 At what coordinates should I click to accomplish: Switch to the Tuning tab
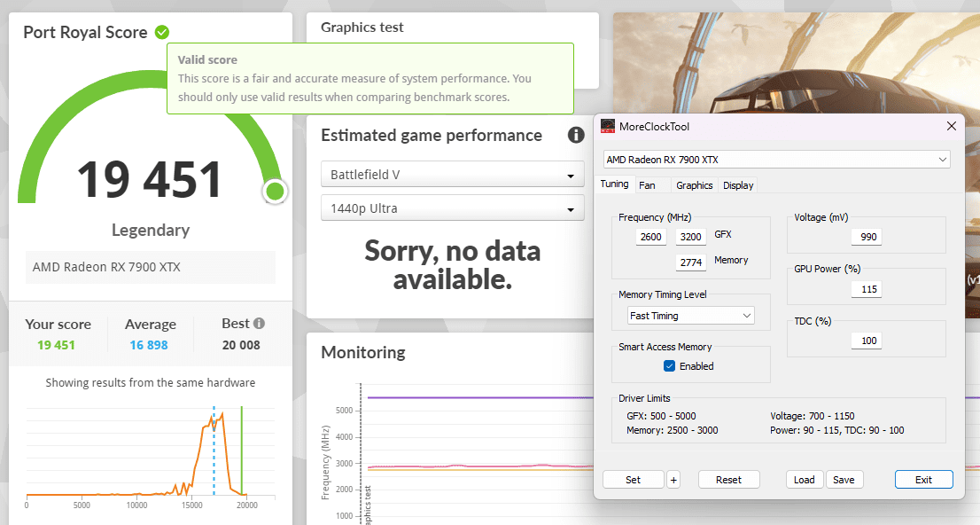(614, 184)
